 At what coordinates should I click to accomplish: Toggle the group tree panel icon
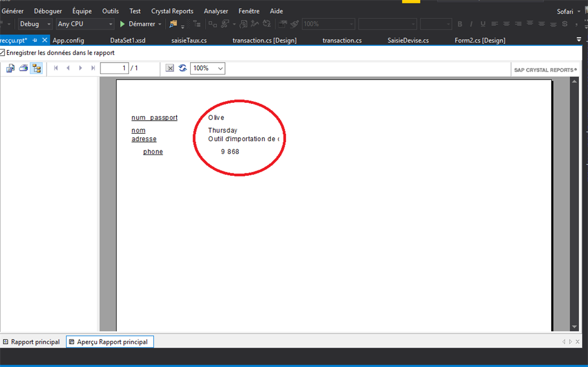(36, 68)
